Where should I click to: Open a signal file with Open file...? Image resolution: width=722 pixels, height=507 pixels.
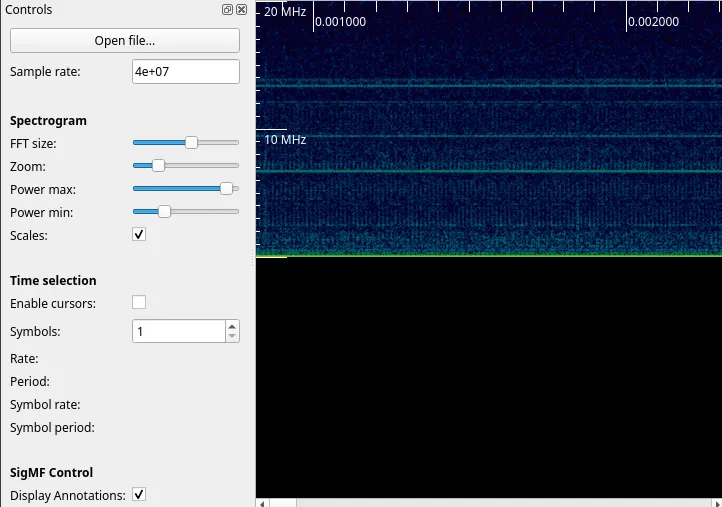125,41
